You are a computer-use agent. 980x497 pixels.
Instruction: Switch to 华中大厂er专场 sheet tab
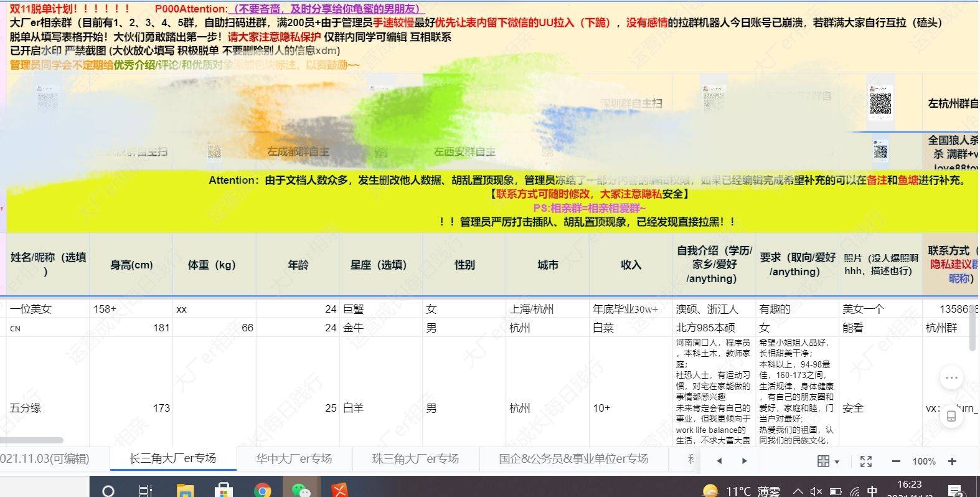(x=294, y=459)
